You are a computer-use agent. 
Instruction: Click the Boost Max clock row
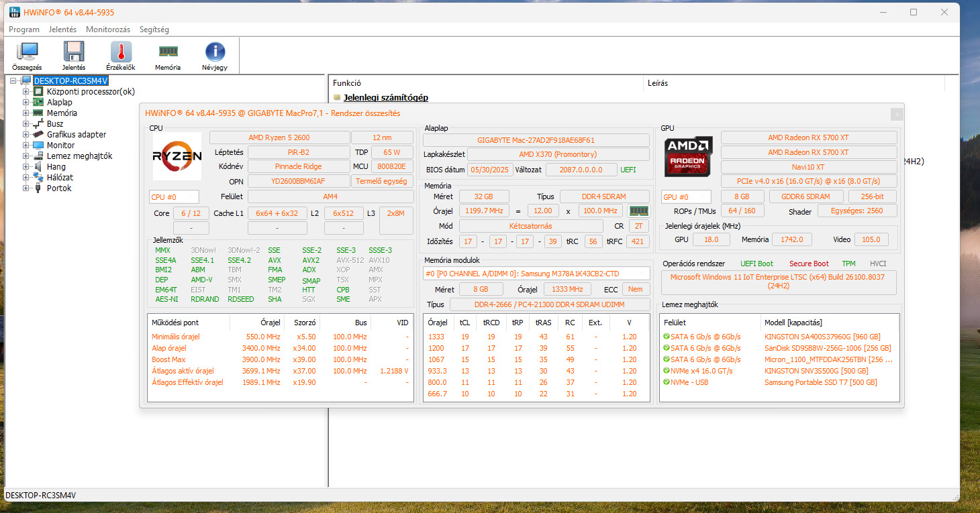point(281,359)
